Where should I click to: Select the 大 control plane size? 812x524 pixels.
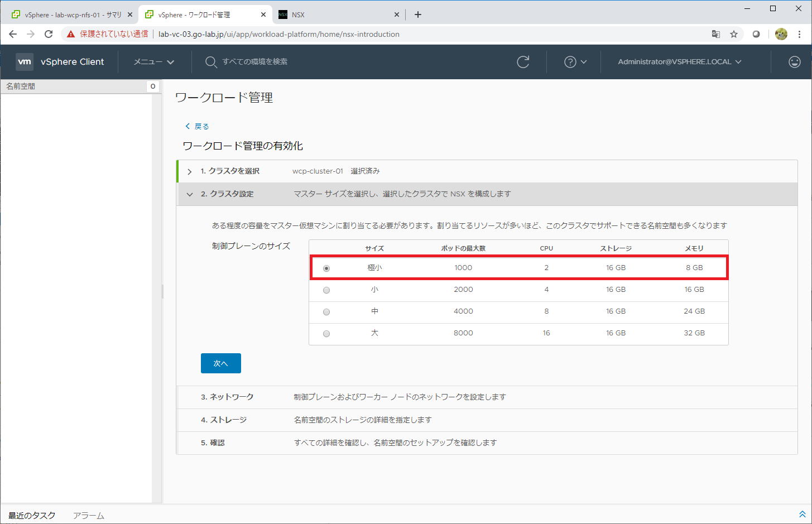point(326,334)
